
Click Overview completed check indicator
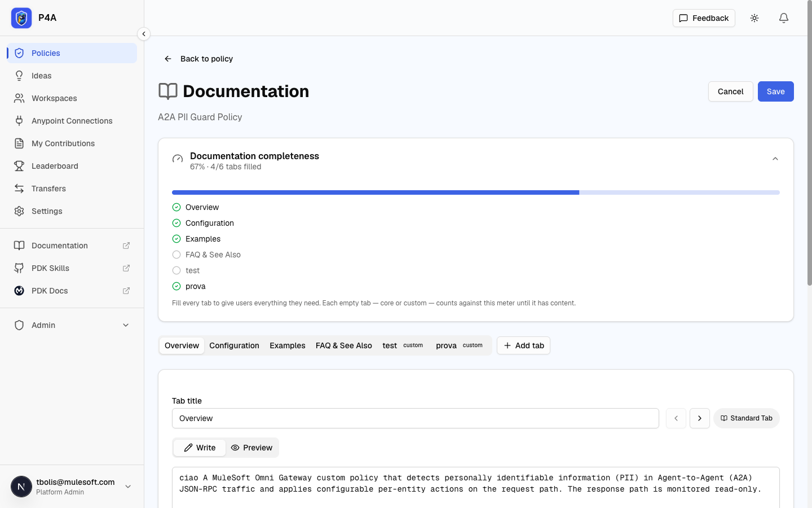(x=176, y=207)
